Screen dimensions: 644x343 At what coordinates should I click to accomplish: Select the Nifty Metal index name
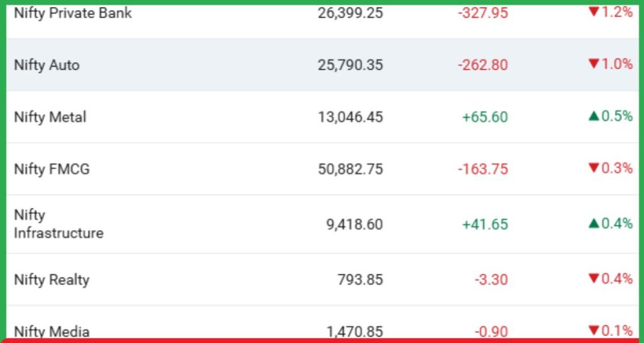coord(50,117)
